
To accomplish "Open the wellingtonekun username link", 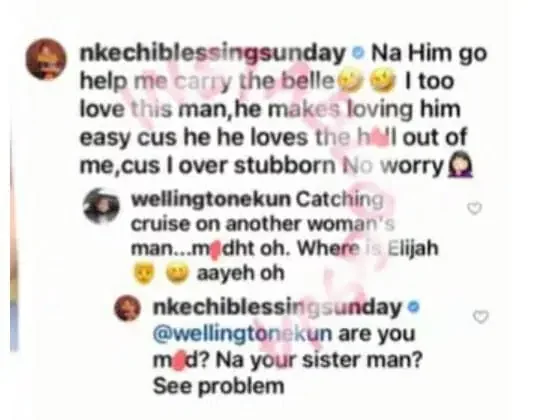I will (211, 199).
